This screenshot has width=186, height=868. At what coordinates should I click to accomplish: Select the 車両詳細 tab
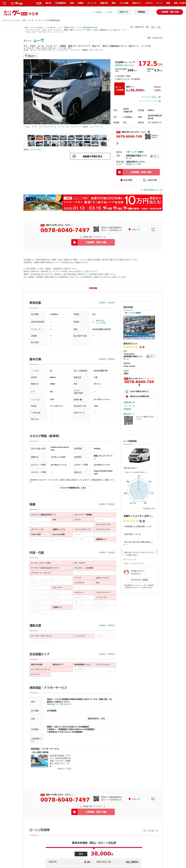[93, 288]
